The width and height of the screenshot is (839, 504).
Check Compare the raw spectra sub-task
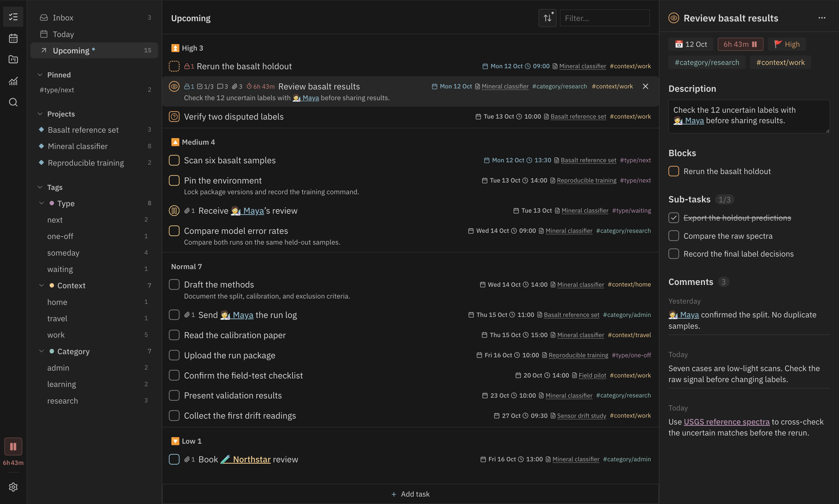pyautogui.click(x=674, y=236)
